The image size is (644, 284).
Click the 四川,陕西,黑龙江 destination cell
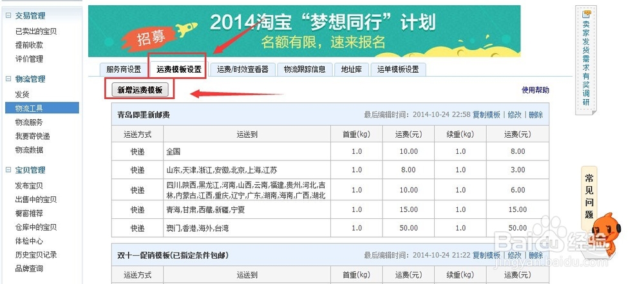[x=247, y=190]
